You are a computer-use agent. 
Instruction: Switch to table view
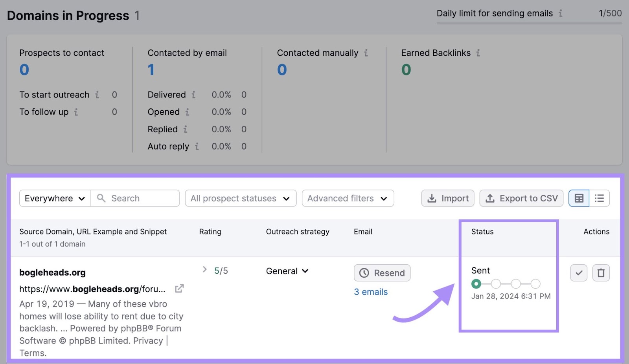578,198
